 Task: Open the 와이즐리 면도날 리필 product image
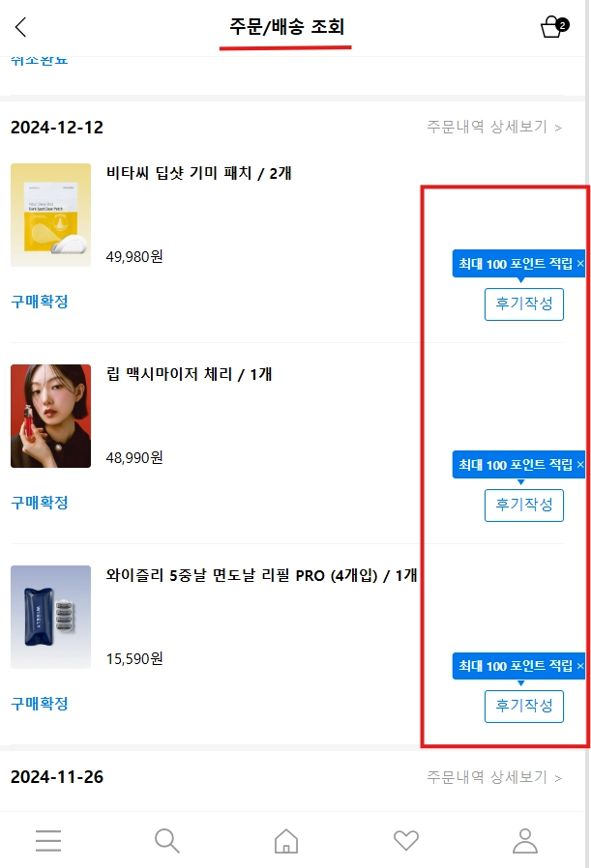(x=50, y=617)
